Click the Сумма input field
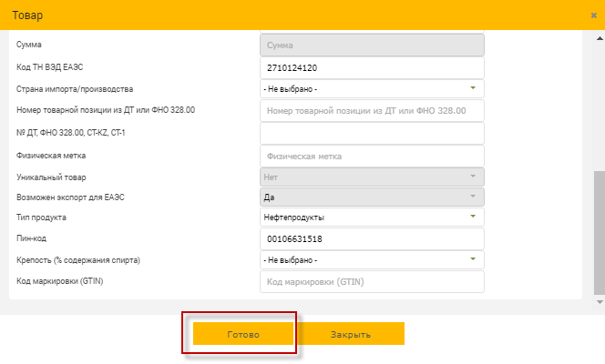 click(372, 45)
